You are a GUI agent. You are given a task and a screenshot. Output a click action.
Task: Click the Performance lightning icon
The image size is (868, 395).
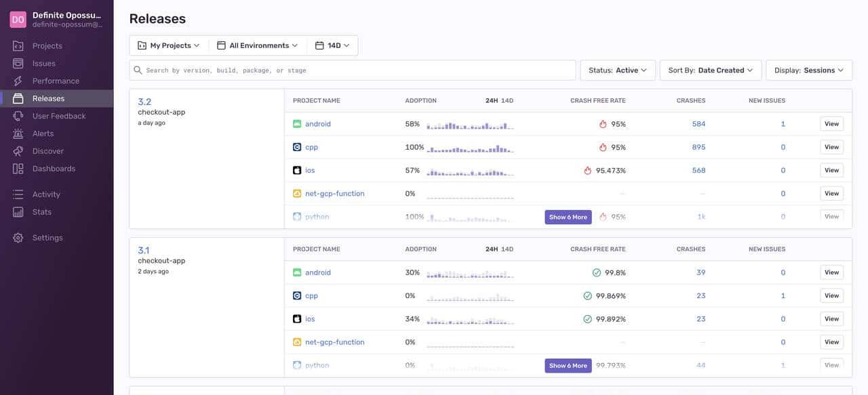pyautogui.click(x=18, y=81)
